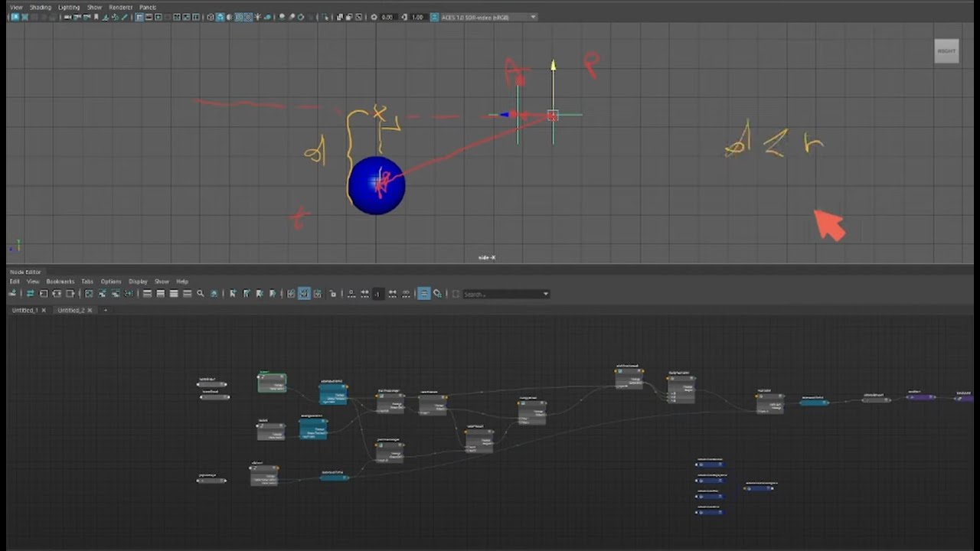
Task: Toggle the highlighted blue icon left of Search field
Action: 424,293
